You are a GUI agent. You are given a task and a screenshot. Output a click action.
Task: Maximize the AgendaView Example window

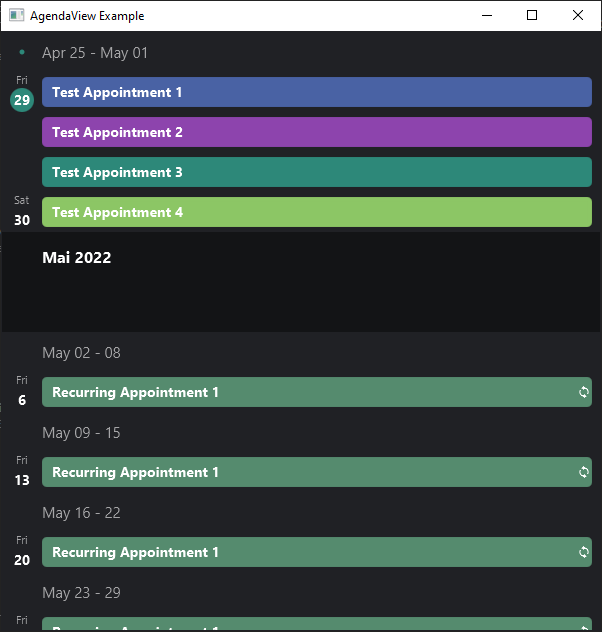pos(532,15)
